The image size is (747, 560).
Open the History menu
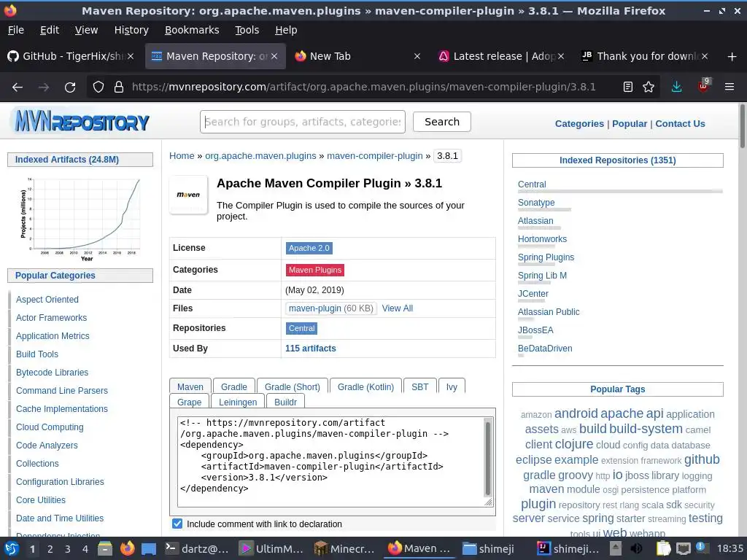(x=131, y=30)
